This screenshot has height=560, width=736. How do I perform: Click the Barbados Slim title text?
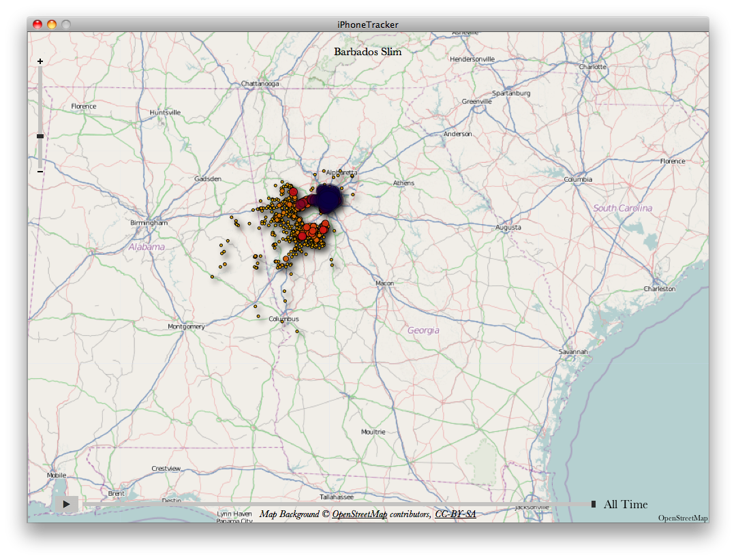tap(367, 52)
